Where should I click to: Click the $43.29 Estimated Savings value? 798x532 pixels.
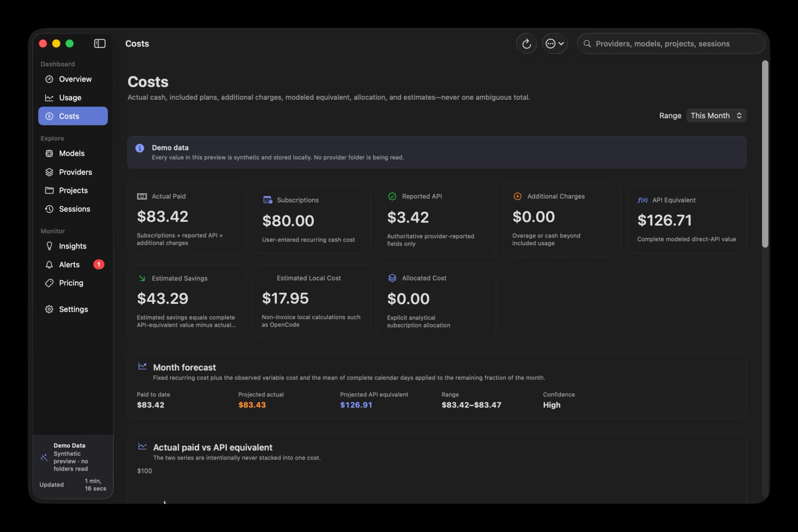pyautogui.click(x=163, y=298)
